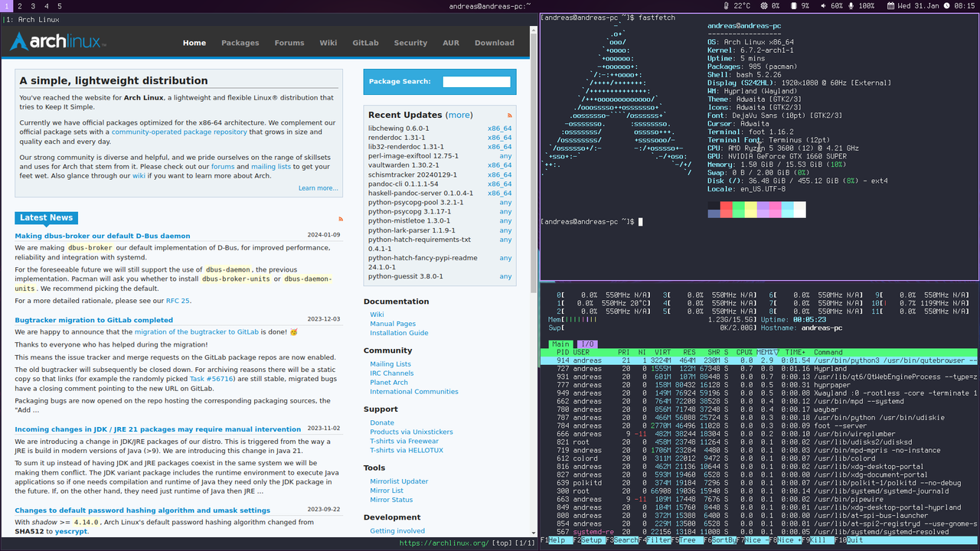
Task: Follow the RFC 25 link
Action: 178,301
